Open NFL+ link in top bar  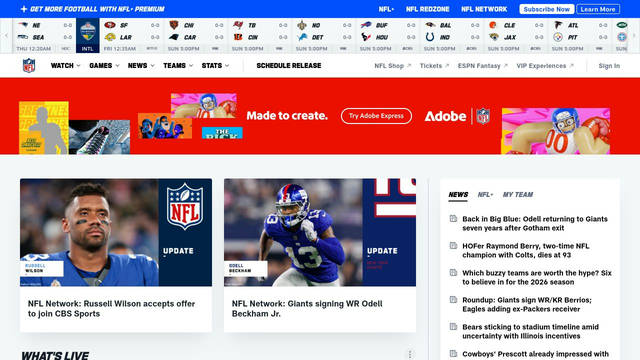tap(386, 9)
